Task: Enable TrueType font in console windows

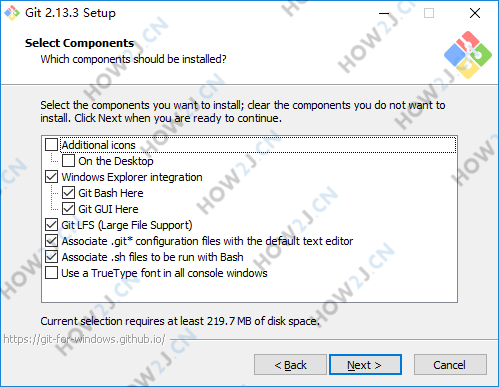Action: 51,273
